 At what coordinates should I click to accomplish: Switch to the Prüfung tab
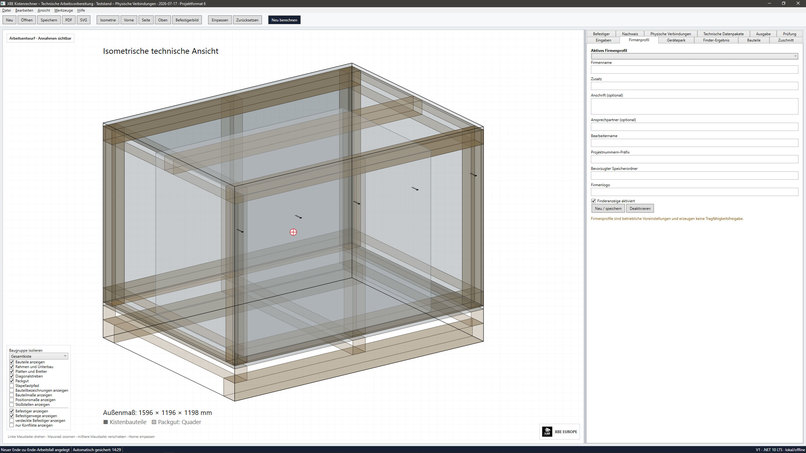[x=790, y=34]
